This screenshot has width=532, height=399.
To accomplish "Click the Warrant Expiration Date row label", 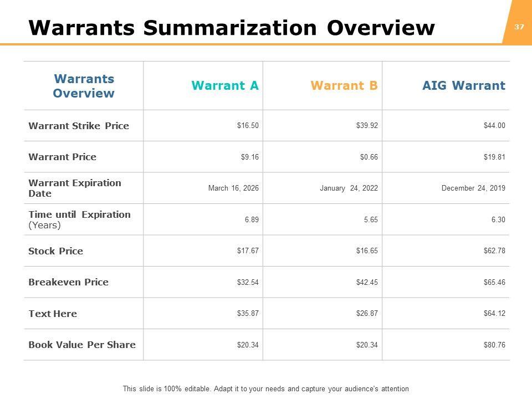I will click(75, 188).
